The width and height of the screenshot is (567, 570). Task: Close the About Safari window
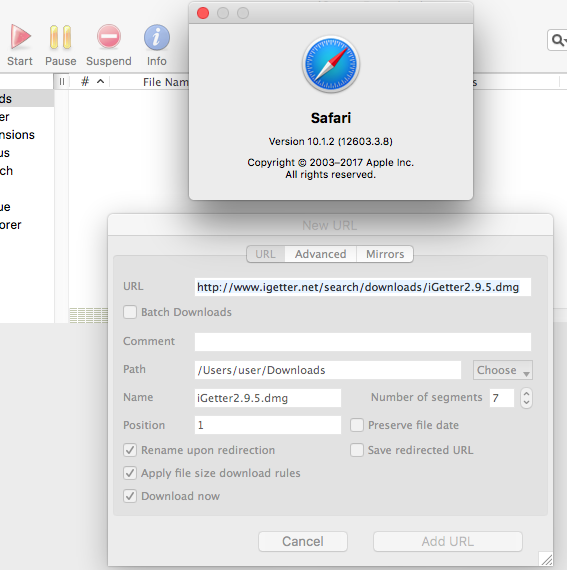(x=203, y=13)
